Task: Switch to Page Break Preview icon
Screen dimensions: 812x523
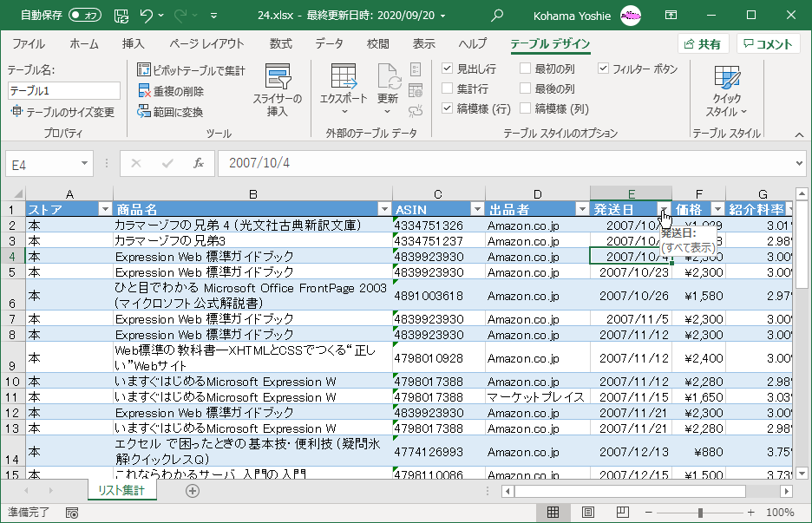Action: 623,512
